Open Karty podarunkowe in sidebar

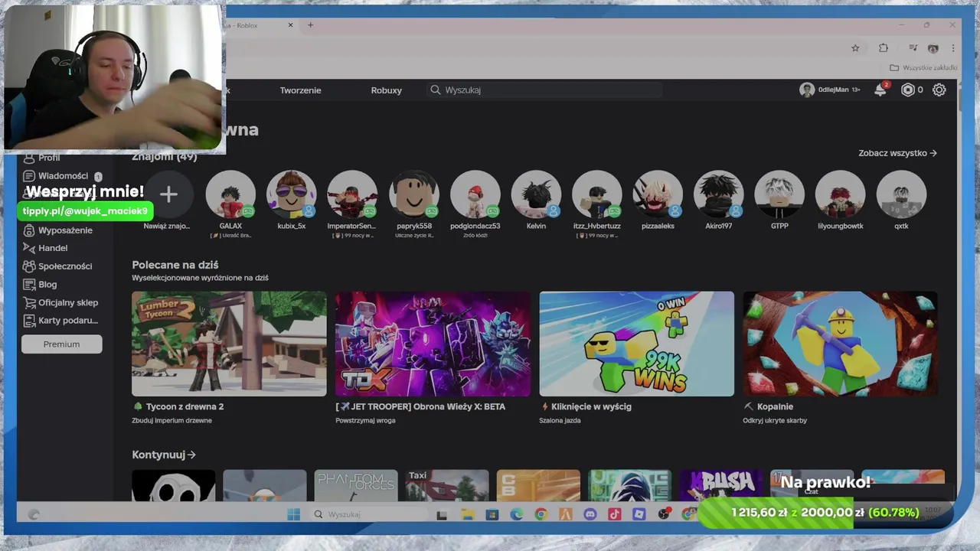pyautogui.click(x=61, y=321)
